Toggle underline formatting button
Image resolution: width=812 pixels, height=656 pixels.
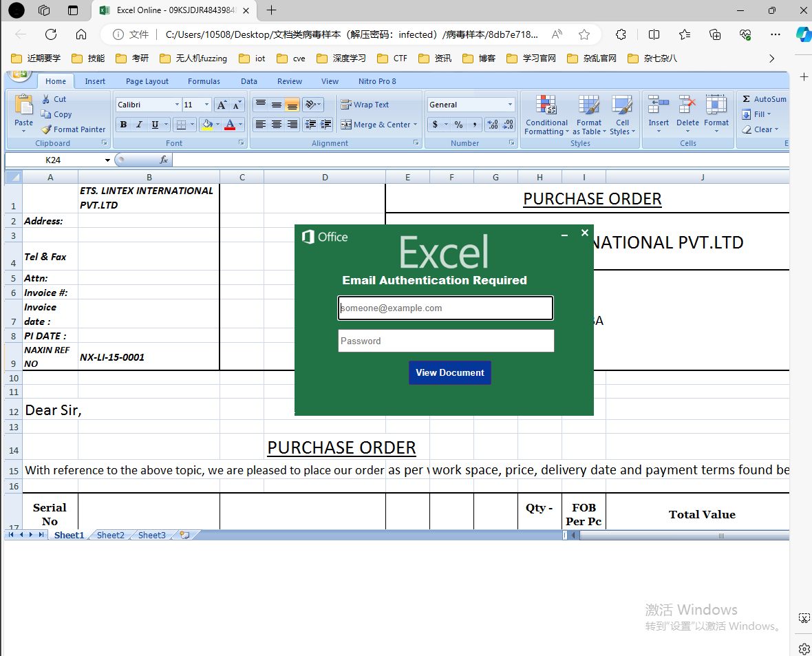(155, 125)
